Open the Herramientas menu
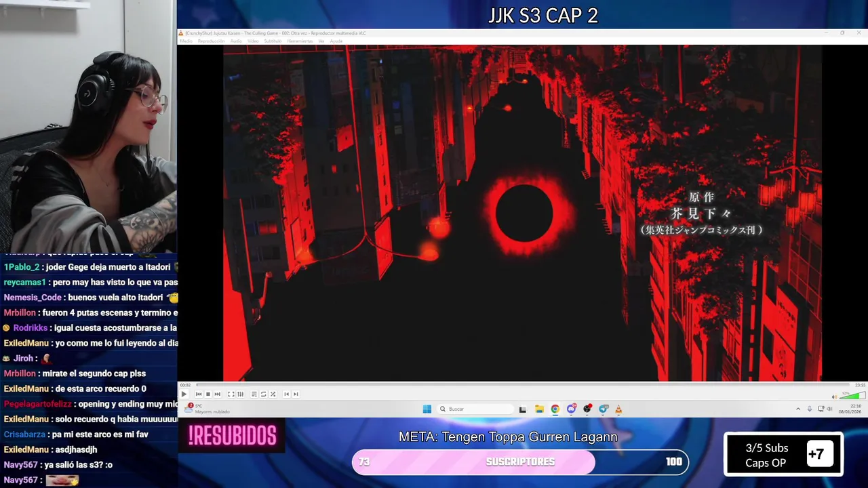Screen dimensions: 868x488 pyautogui.click(x=300, y=41)
